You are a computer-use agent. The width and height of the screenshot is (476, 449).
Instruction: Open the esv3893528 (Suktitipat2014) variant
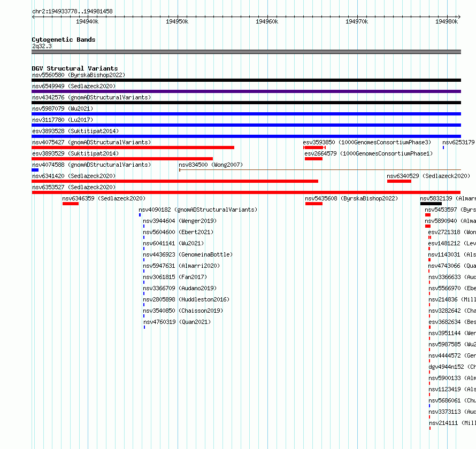click(75, 131)
